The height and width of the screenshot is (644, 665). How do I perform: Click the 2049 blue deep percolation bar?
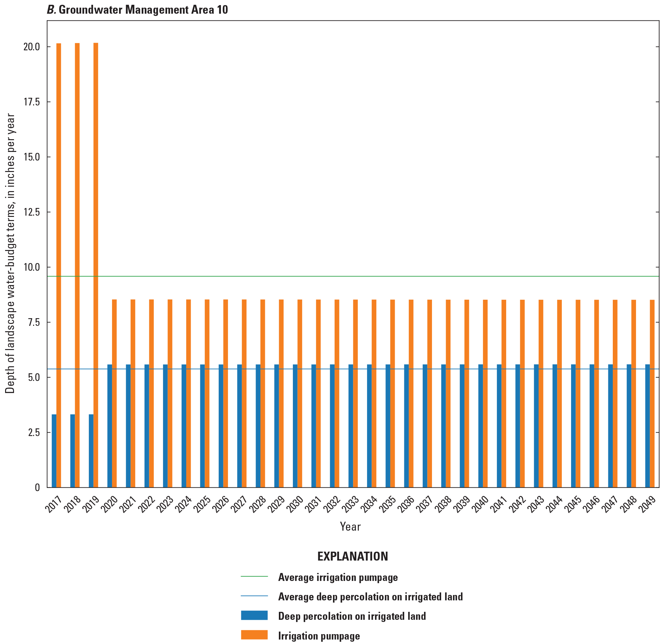[x=647, y=426]
